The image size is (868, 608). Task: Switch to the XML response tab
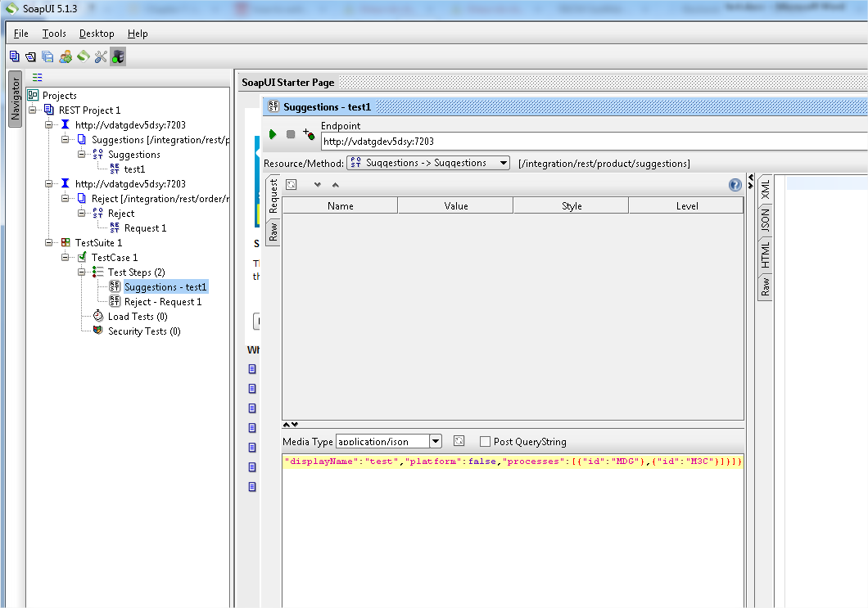(765, 189)
